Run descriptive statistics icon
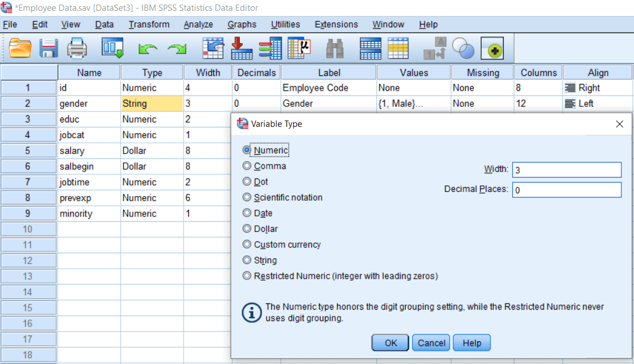This screenshot has height=364, width=634. 299,48
